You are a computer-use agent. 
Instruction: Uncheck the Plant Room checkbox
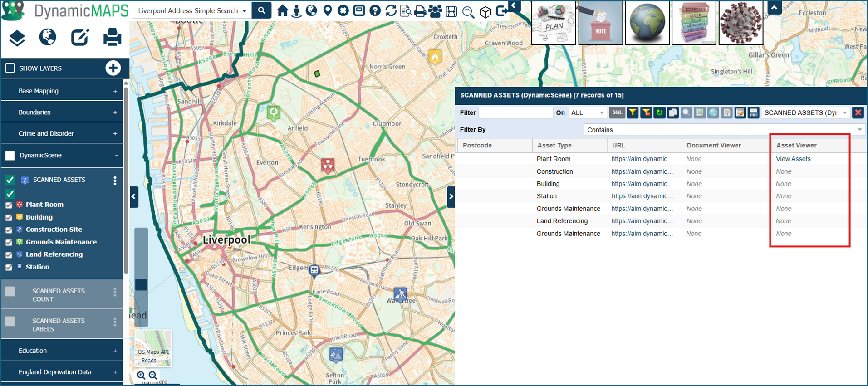(9, 205)
